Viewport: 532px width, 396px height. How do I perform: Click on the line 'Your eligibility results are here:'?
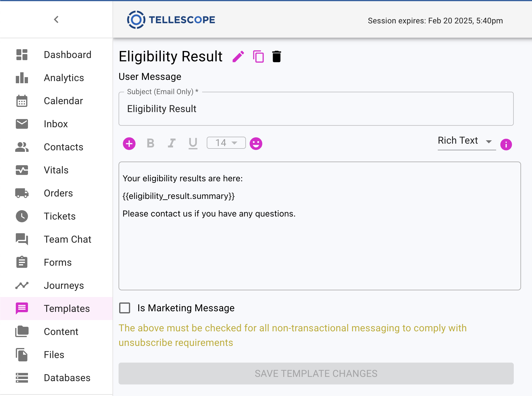(182, 178)
